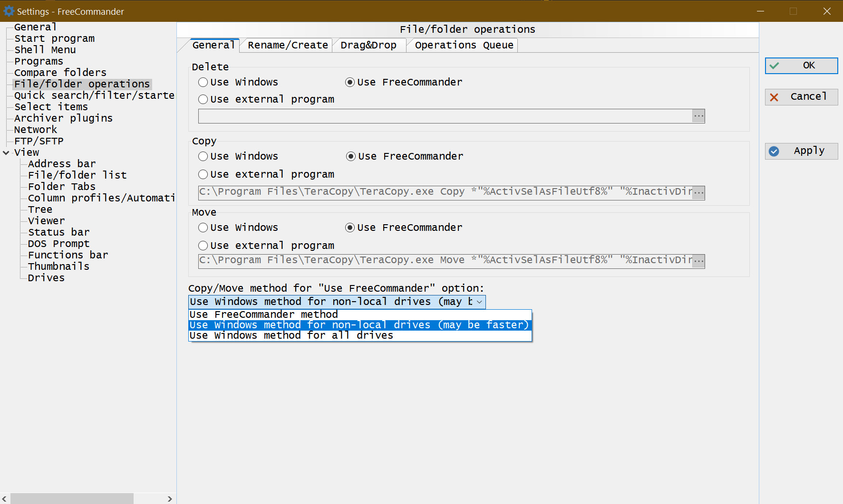Collapse the View tree node
Screen dimensions: 843x504
pyautogui.click(x=6, y=152)
